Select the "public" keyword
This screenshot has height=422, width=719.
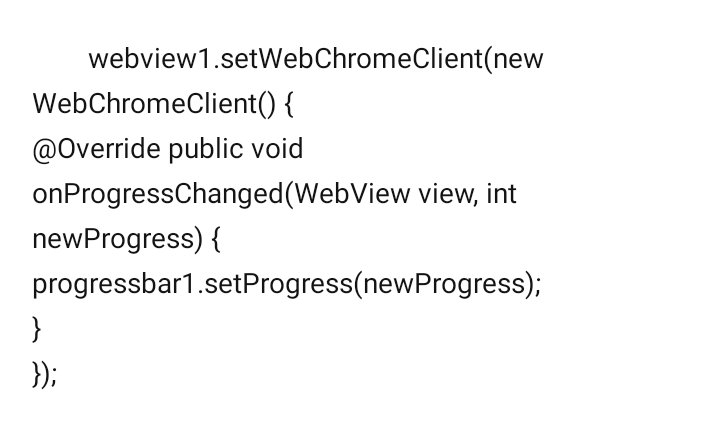pyautogui.click(x=205, y=149)
